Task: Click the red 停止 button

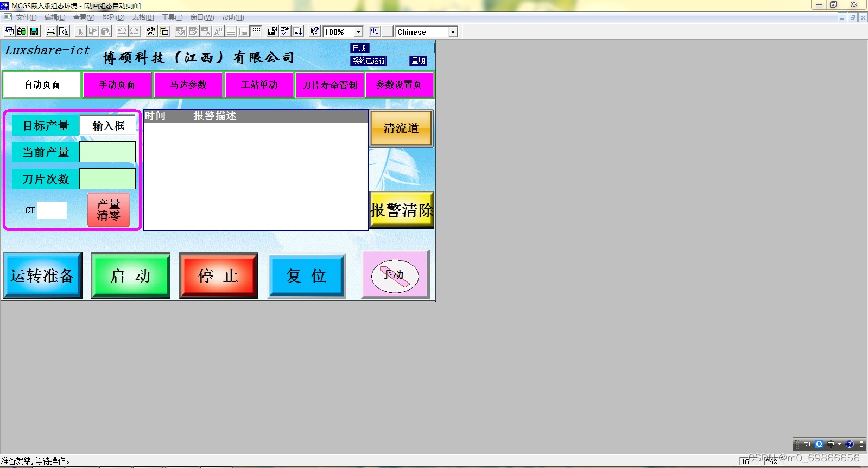Action: point(218,275)
